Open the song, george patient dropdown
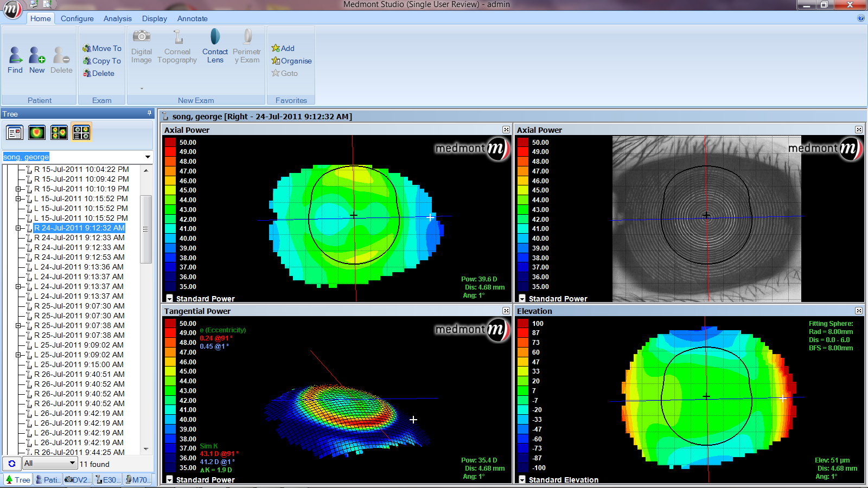 click(148, 157)
